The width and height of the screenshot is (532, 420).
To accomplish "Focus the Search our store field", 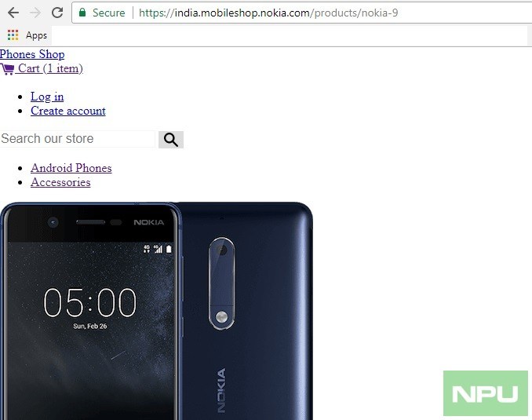I will [78, 139].
